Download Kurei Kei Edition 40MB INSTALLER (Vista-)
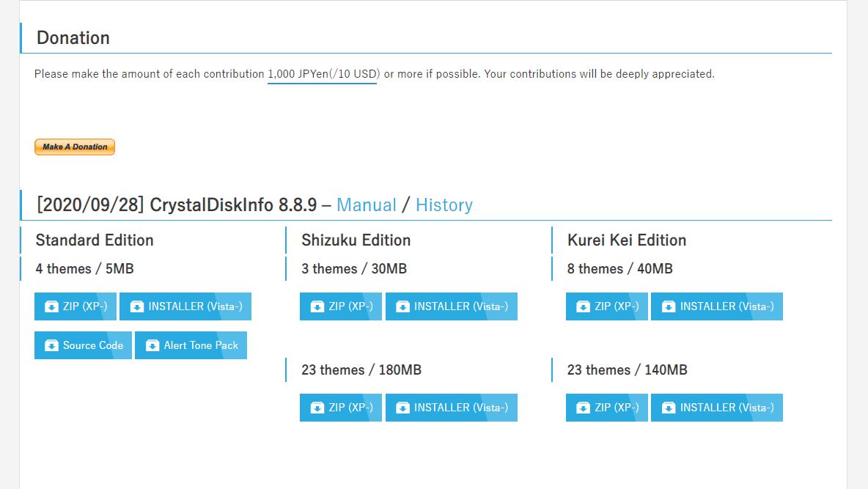868x489 pixels. tap(717, 306)
